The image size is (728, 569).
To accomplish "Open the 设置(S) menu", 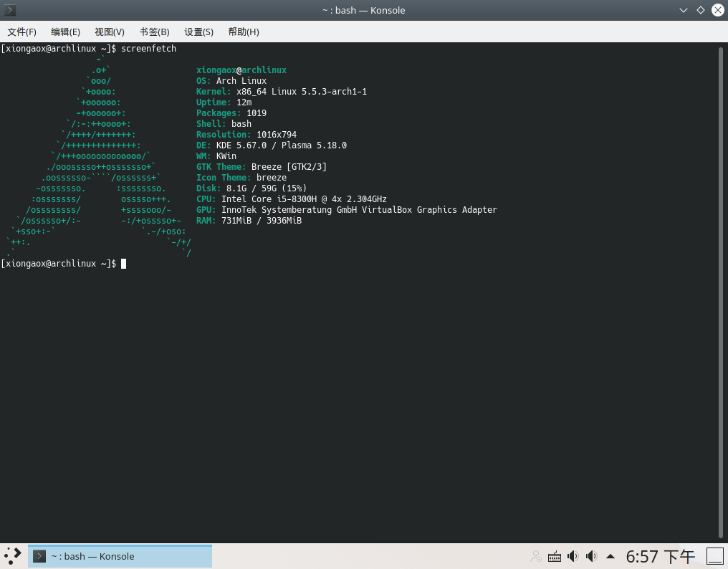I will click(x=198, y=32).
